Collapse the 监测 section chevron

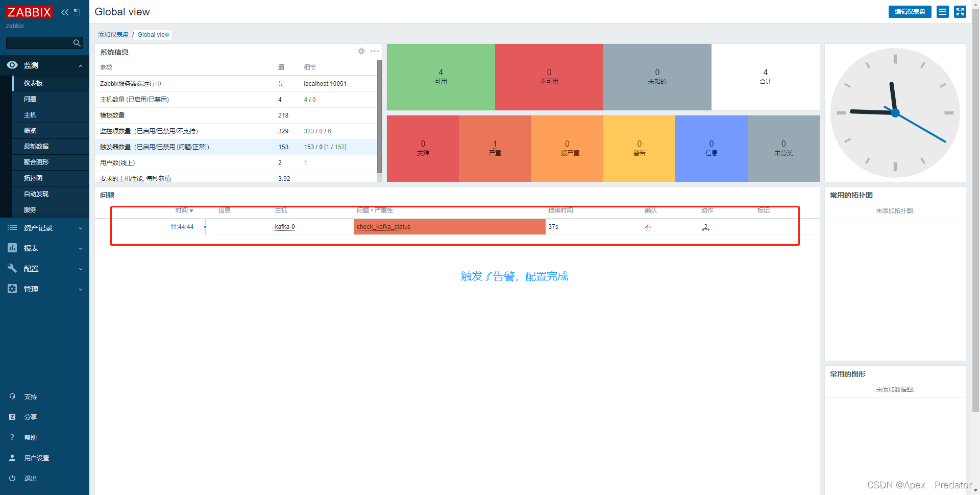(81, 66)
